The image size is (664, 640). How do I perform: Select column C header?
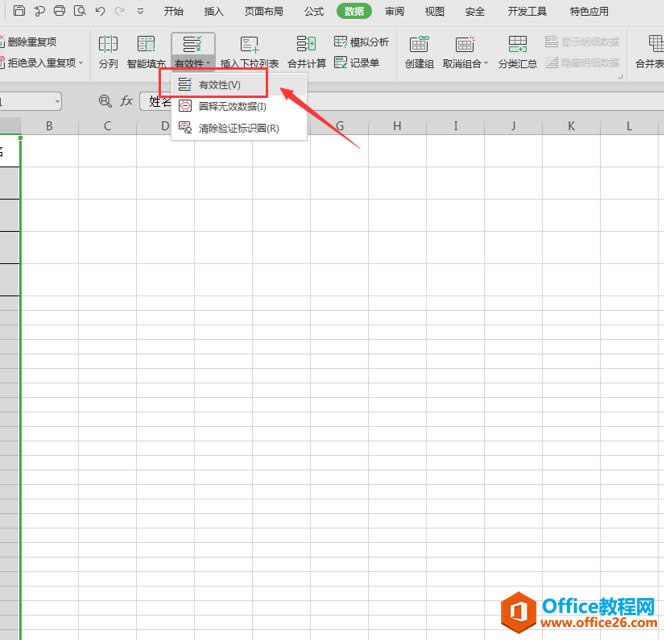tap(107, 126)
